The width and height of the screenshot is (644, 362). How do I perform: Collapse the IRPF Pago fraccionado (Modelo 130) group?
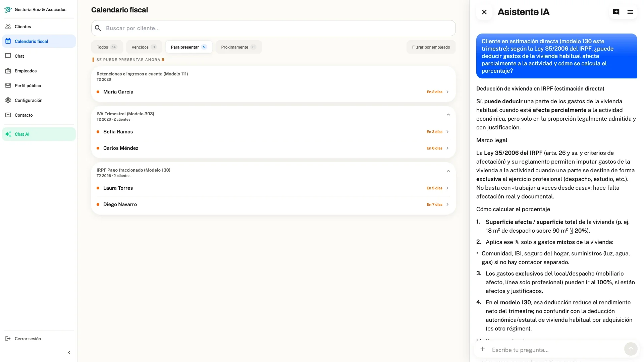click(448, 171)
